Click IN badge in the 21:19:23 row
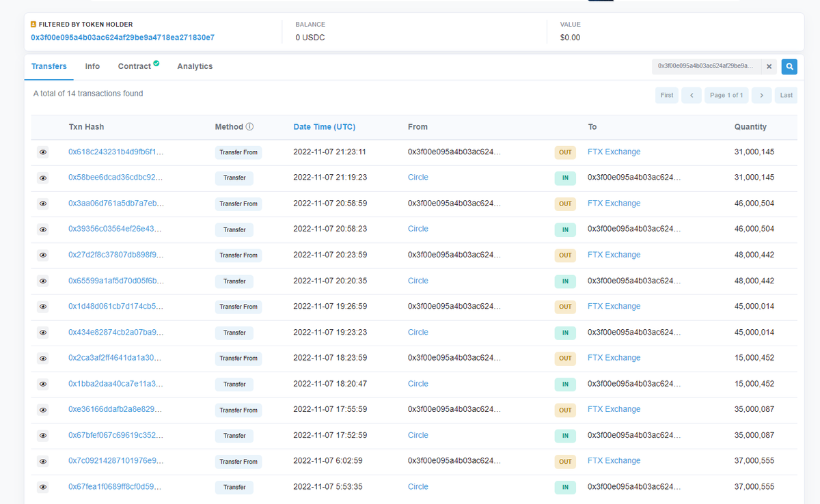820x504 pixels. click(565, 178)
